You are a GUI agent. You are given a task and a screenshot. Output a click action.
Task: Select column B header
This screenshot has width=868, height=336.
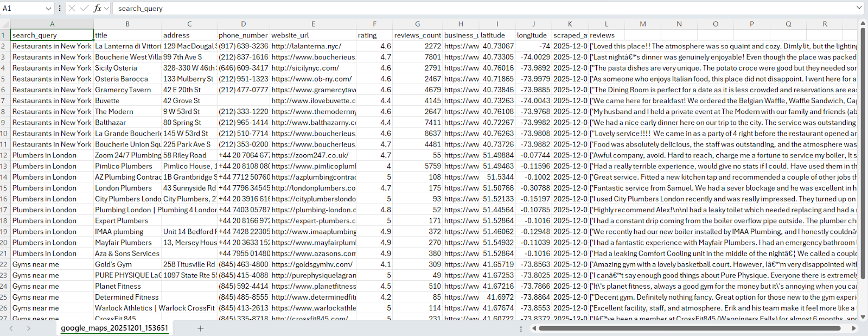[x=127, y=24]
